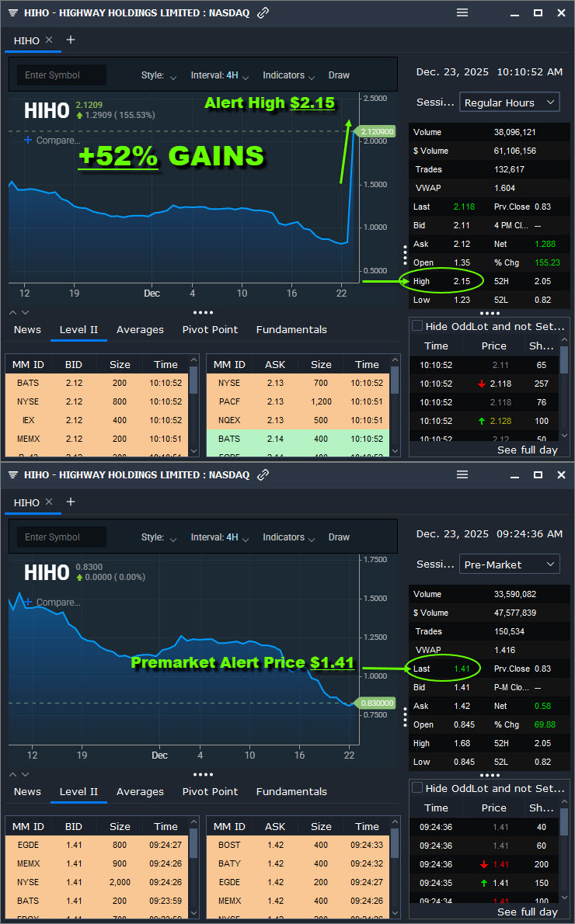Click See full day in the Regular Hours window
This screenshot has height=924, width=575.
pos(527,450)
